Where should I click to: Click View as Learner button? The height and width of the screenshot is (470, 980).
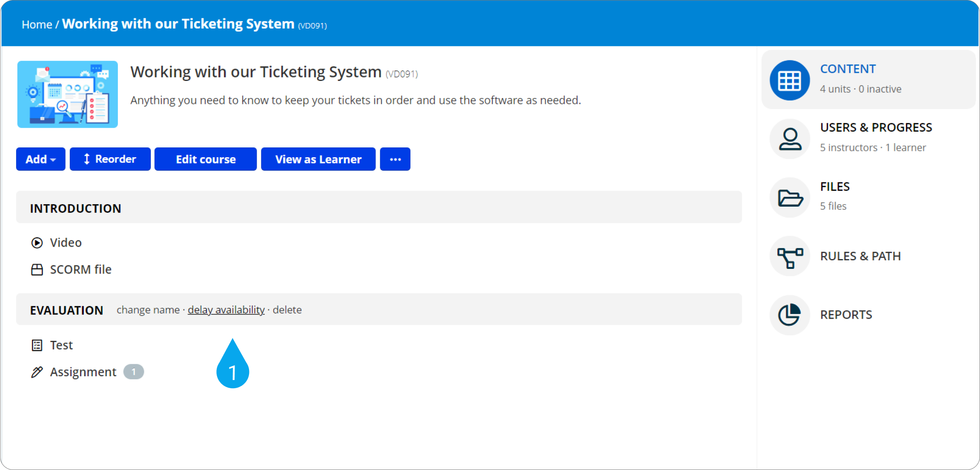[x=318, y=159]
